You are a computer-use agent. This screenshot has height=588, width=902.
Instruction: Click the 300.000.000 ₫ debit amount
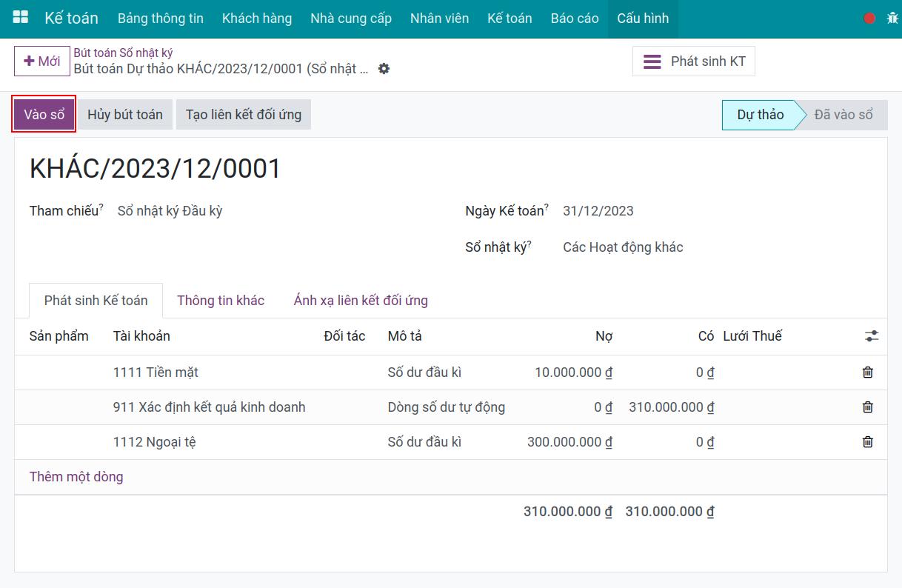click(x=569, y=442)
